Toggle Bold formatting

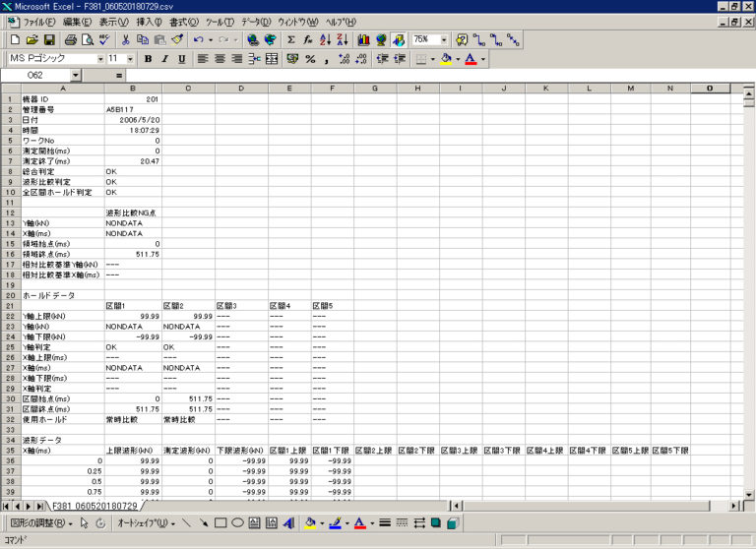(x=147, y=59)
